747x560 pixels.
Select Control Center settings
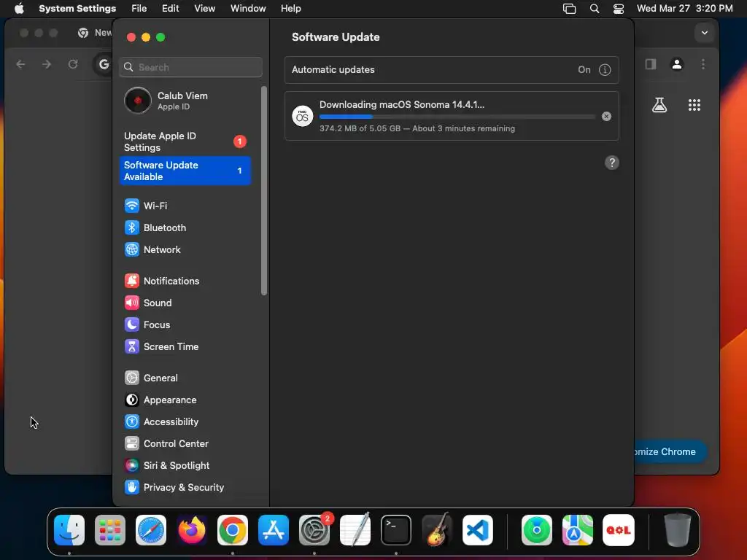click(x=185, y=444)
